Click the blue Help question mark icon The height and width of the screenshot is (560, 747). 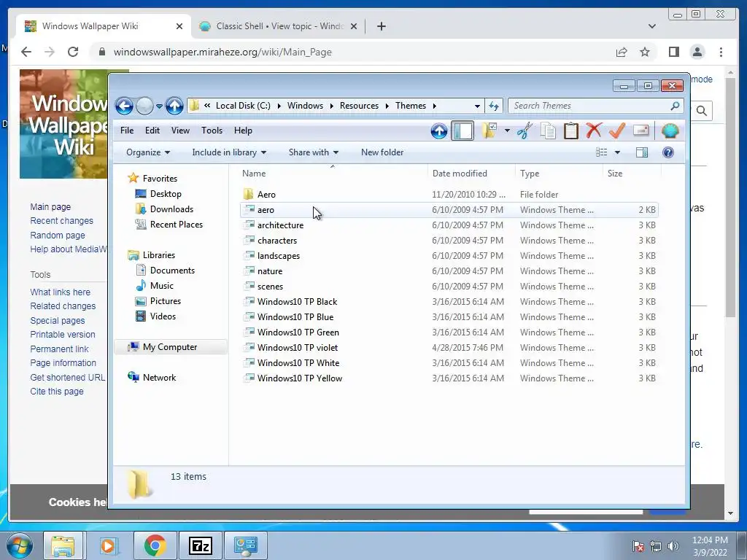pos(668,152)
